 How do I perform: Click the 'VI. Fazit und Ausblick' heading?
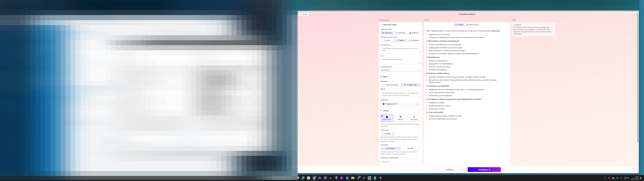click(x=434, y=112)
